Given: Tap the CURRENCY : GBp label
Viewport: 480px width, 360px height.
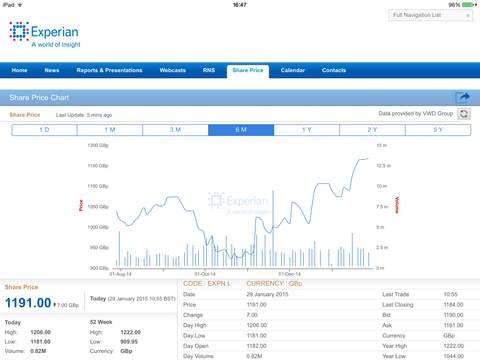Looking at the screenshot, I should [x=274, y=283].
